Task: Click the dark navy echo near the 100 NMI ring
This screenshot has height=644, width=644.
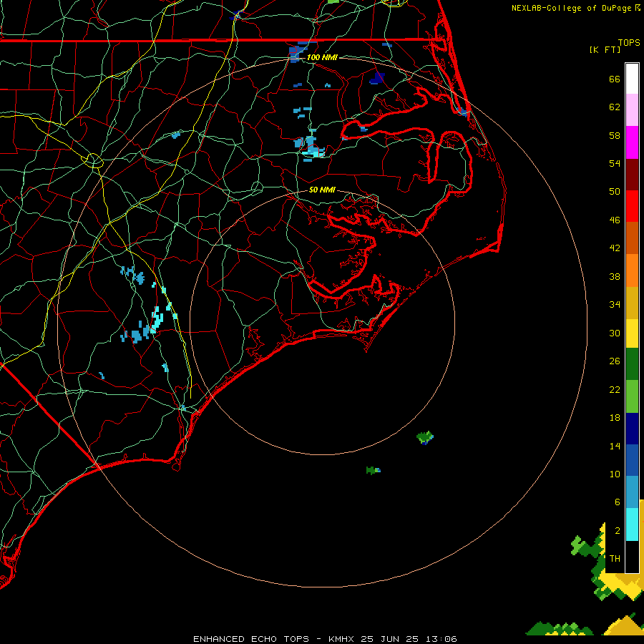Action: [377, 78]
